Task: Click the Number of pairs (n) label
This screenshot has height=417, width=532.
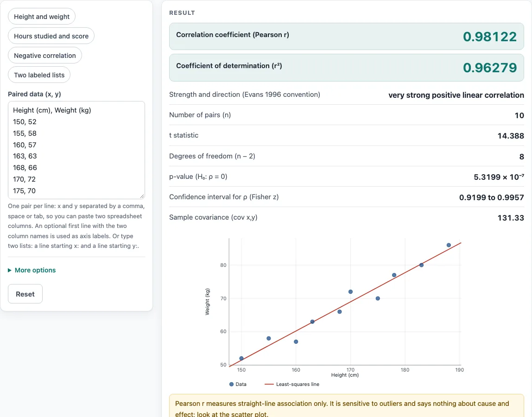Action: (200, 115)
